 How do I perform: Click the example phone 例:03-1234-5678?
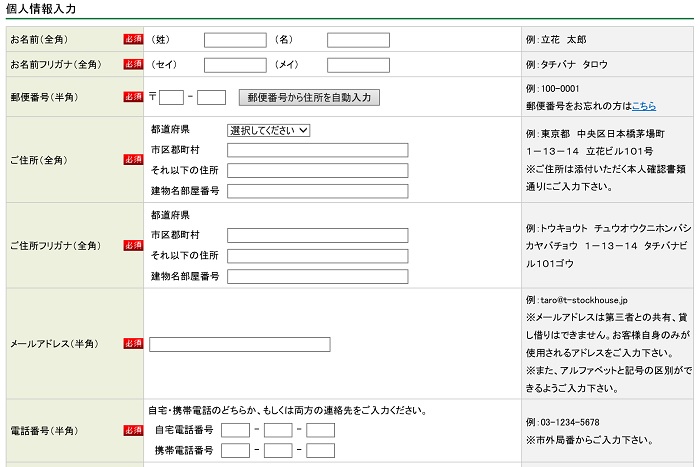click(562, 422)
